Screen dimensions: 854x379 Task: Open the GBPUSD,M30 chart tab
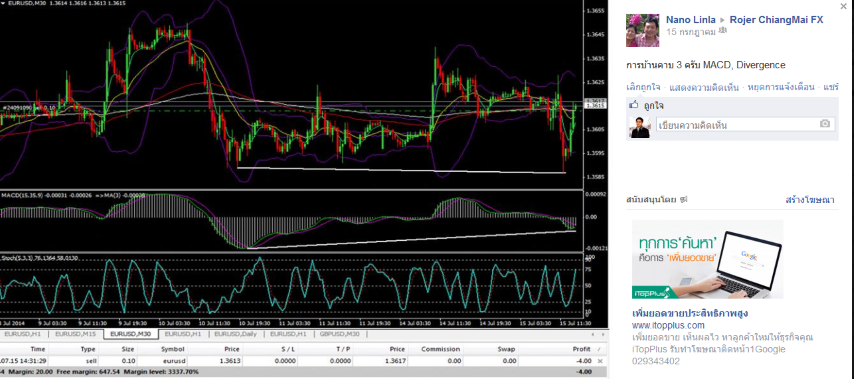click(x=340, y=334)
